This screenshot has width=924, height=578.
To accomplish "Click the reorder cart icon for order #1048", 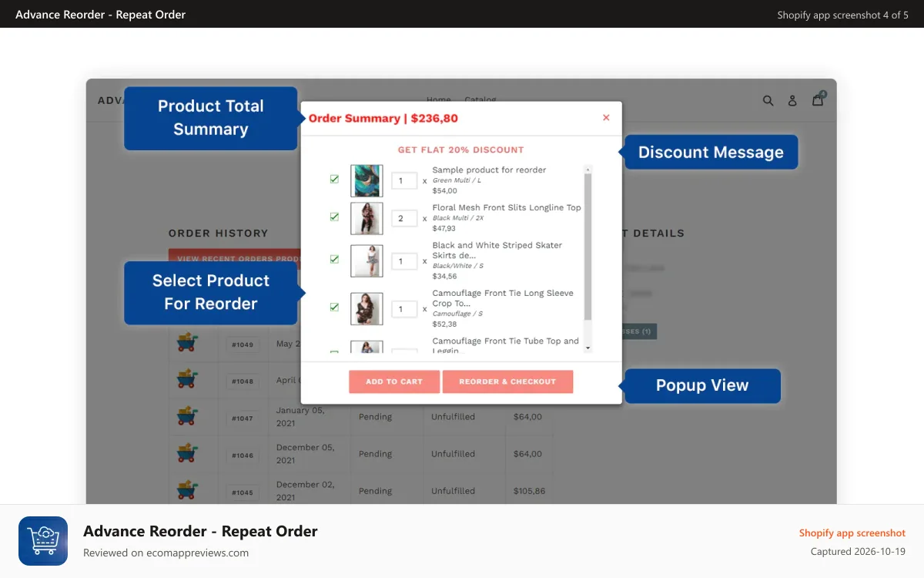I will pyautogui.click(x=186, y=379).
